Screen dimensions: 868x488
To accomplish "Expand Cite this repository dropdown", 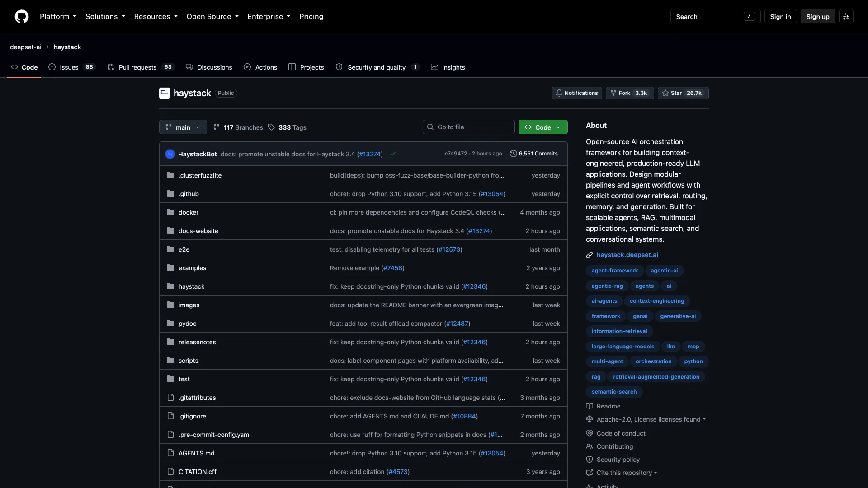I will pos(627,473).
